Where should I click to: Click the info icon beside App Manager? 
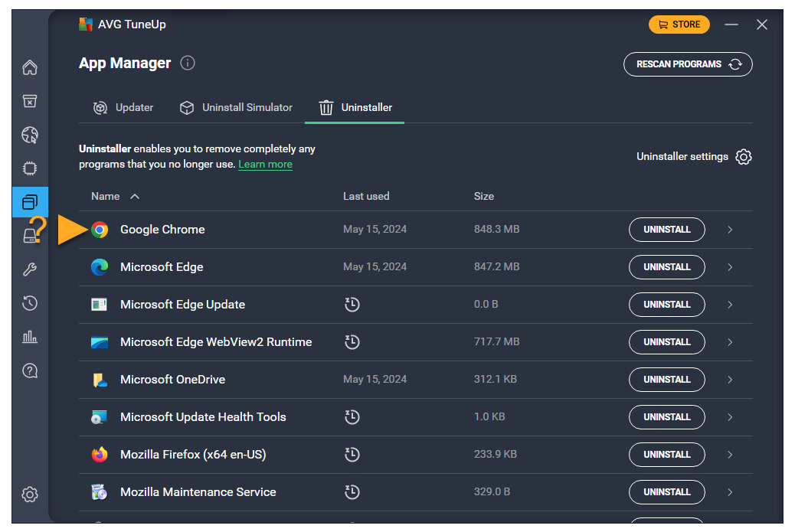188,64
